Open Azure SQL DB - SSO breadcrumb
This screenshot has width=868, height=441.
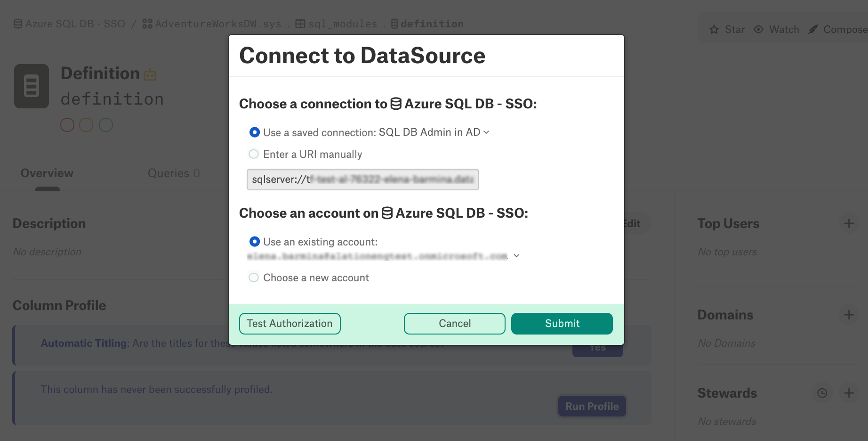(x=69, y=24)
